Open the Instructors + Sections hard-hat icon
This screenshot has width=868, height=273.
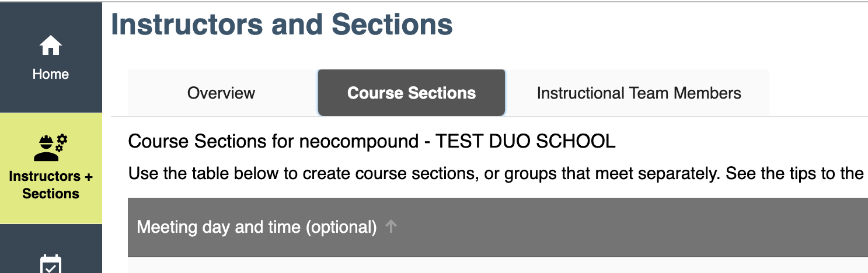coord(50,148)
